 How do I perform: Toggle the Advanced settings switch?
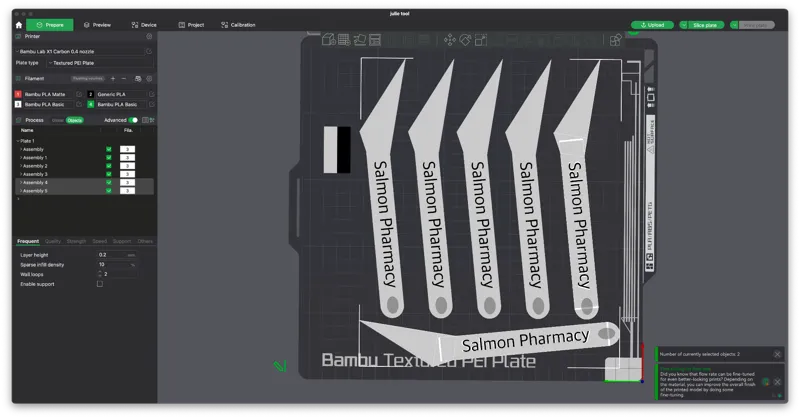point(133,120)
